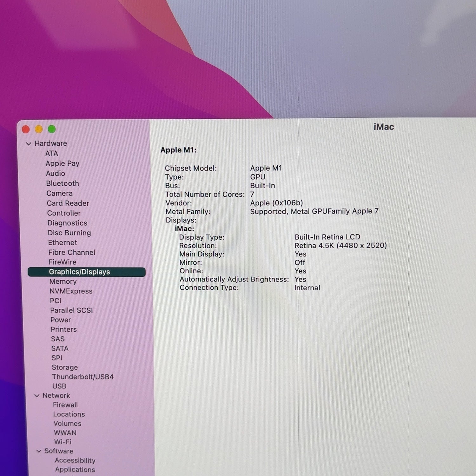Open the SAS sidebar entry
This screenshot has height=476, width=476.
[x=58, y=339]
